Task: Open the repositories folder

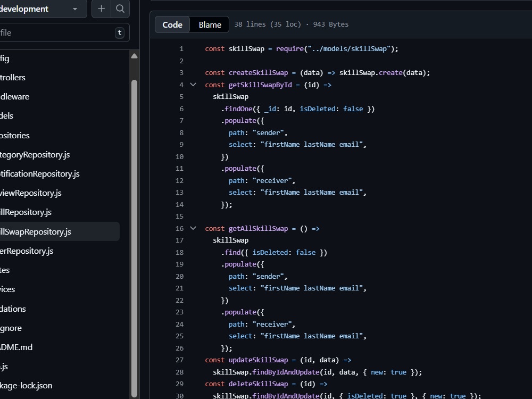Action: click(x=14, y=135)
